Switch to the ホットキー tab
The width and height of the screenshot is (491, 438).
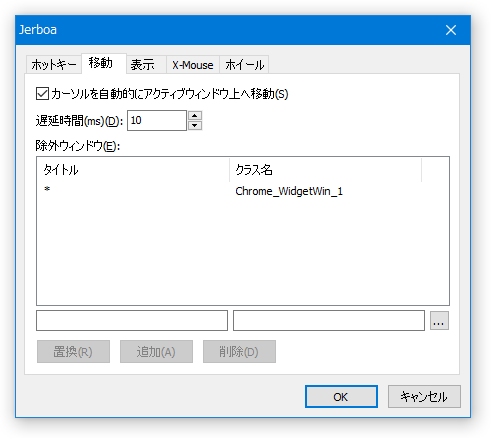[x=54, y=65]
